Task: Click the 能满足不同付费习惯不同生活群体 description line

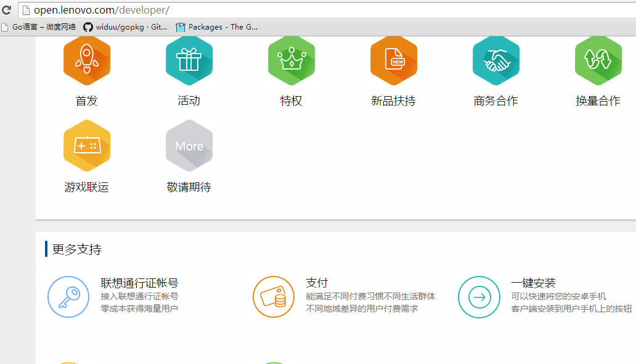Action: click(371, 296)
